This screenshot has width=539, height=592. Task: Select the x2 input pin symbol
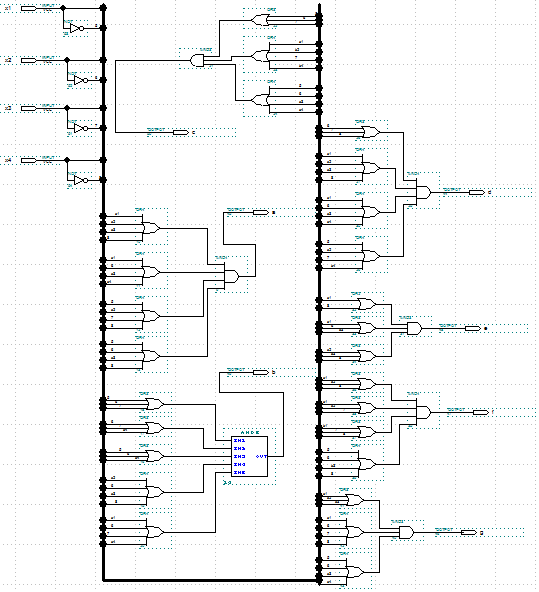(x=29, y=60)
